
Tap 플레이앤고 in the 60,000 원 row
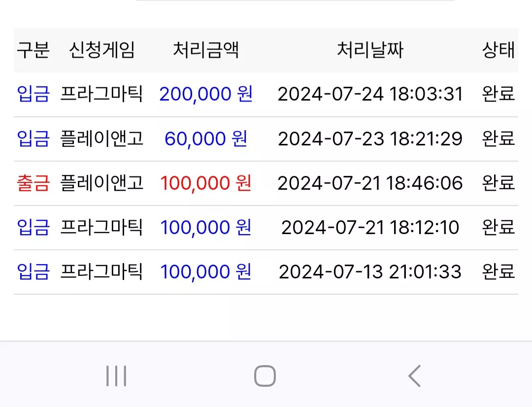coord(102,138)
